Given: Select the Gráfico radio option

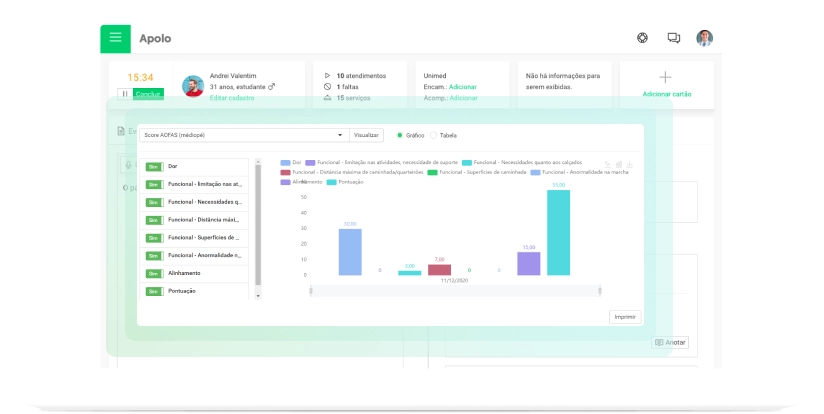Looking at the screenshot, I should (399, 136).
